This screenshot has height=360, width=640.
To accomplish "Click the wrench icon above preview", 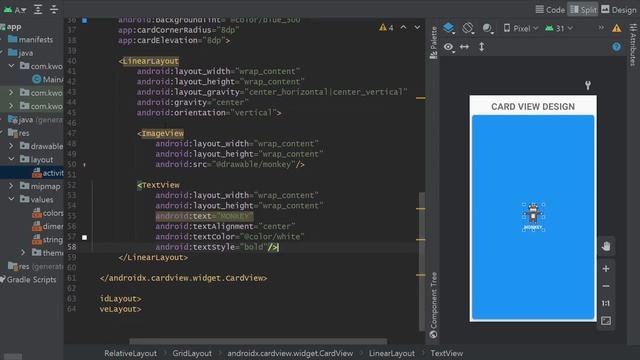I will [x=588, y=85].
